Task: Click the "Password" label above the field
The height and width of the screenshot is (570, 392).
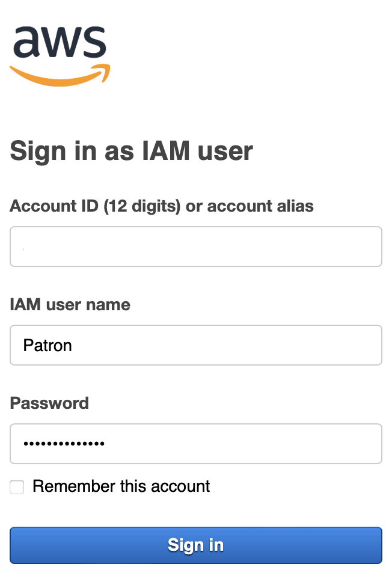Action: coord(49,403)
